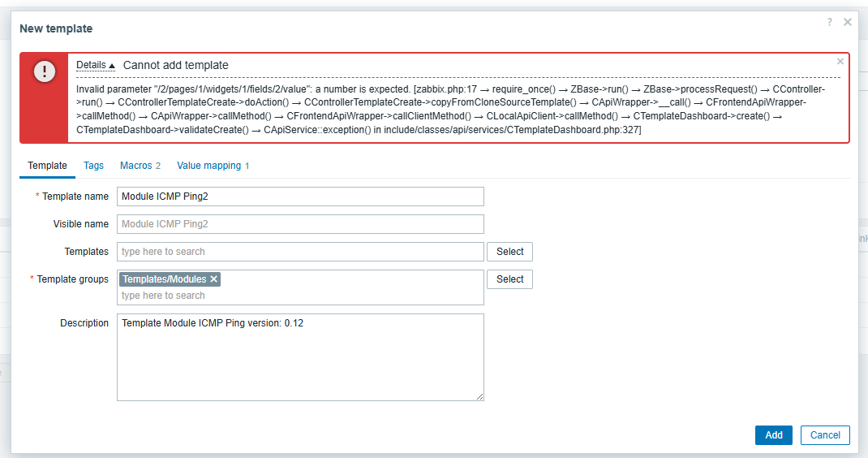Screen dimensions: 868x458
Task: Open the Value mapping tab
Action: [213, 165]
